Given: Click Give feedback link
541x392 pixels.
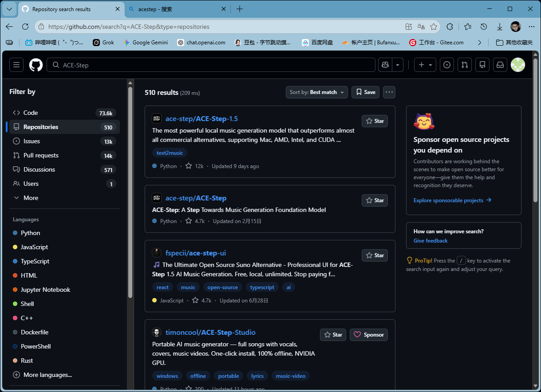Looking at the screenshot, I should point(430,241).
